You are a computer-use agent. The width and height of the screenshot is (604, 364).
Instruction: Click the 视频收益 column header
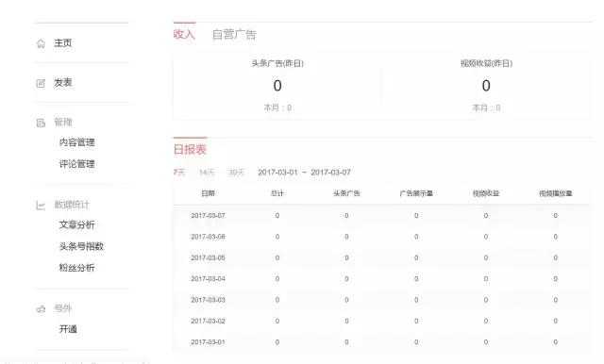486,193
